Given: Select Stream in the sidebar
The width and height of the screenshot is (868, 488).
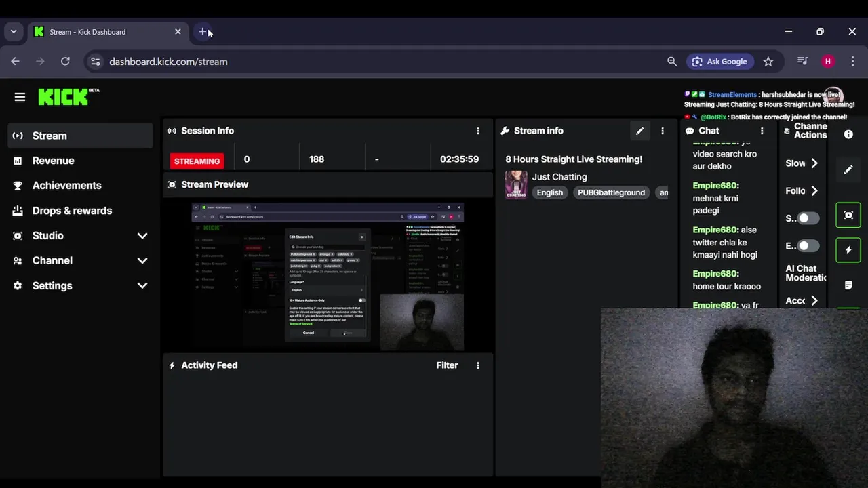Looking at the screenshot, I should click(x=81, y=136).
